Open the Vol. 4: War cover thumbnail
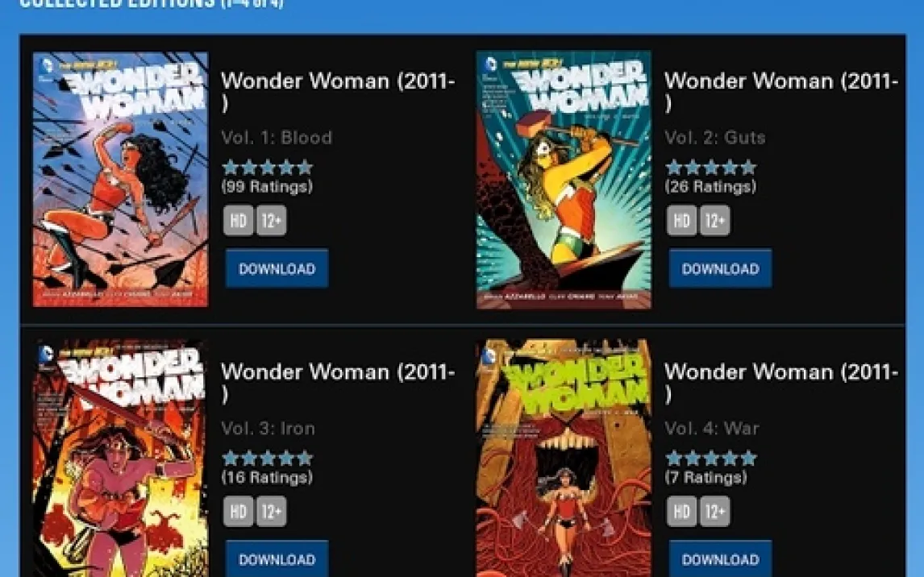The width and height of the screenshot is (924, 577). click(x=564, y=458)
